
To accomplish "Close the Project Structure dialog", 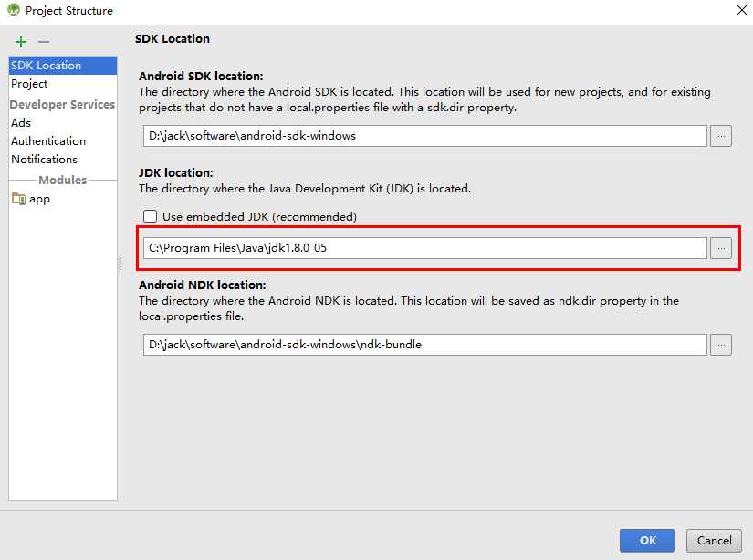I will (x=737, y=11).
